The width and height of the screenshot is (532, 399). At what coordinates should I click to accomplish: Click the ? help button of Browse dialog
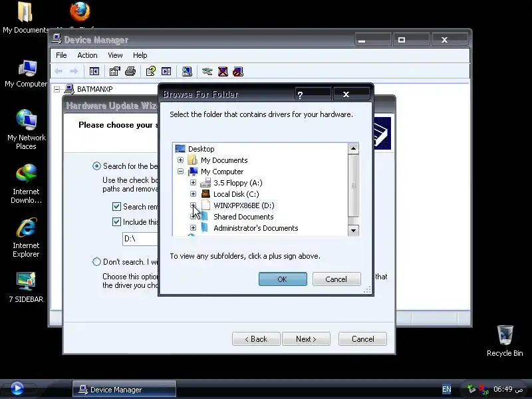(313, 94)
